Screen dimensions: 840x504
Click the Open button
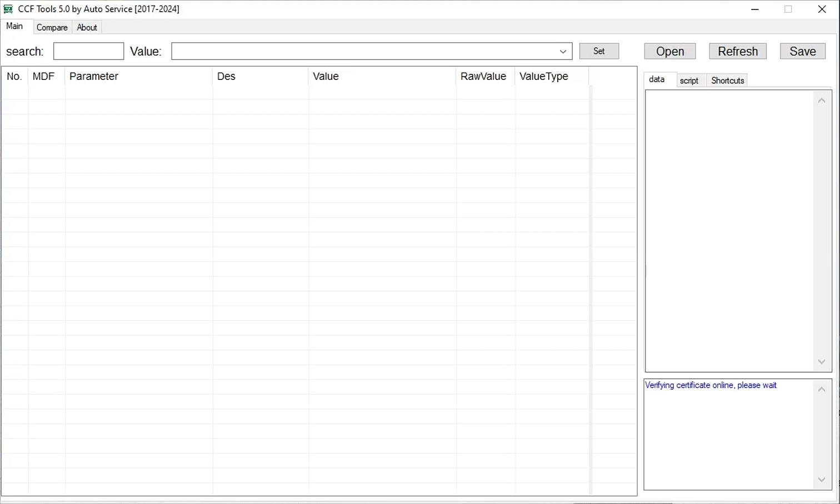coord(670,51)
